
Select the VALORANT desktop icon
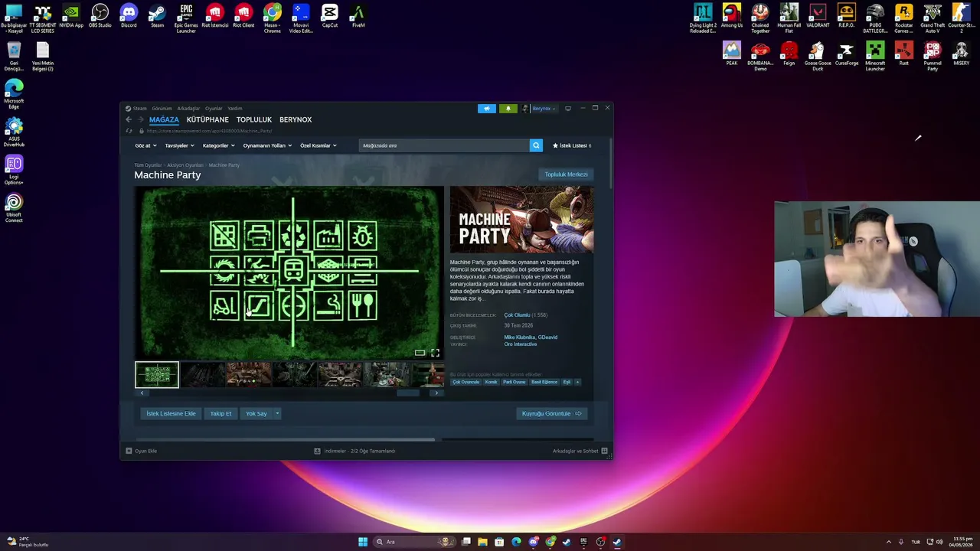(818, 16)
